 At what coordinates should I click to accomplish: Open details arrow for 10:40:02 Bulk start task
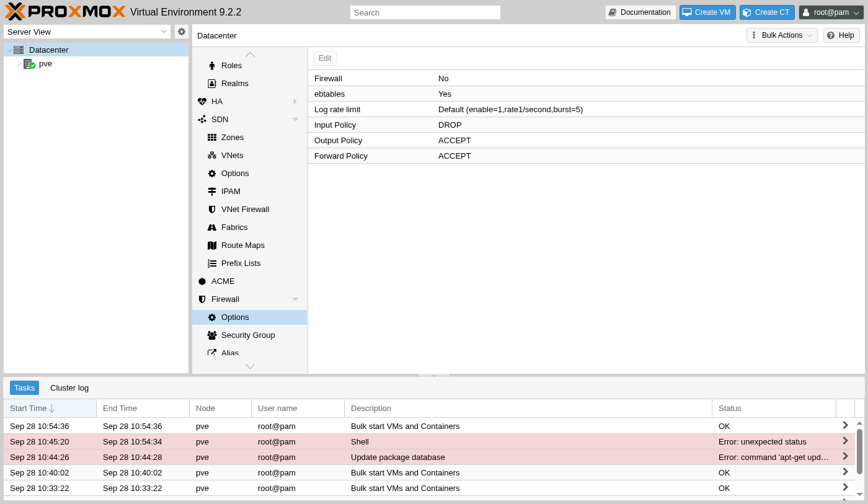click(x=845, y=472)
